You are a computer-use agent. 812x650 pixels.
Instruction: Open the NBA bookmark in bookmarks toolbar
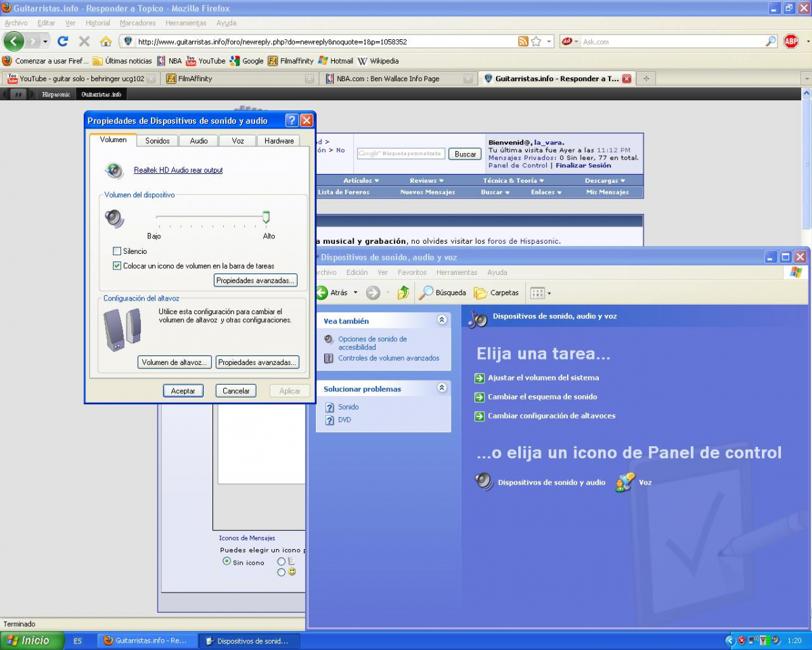coord(169,61)
